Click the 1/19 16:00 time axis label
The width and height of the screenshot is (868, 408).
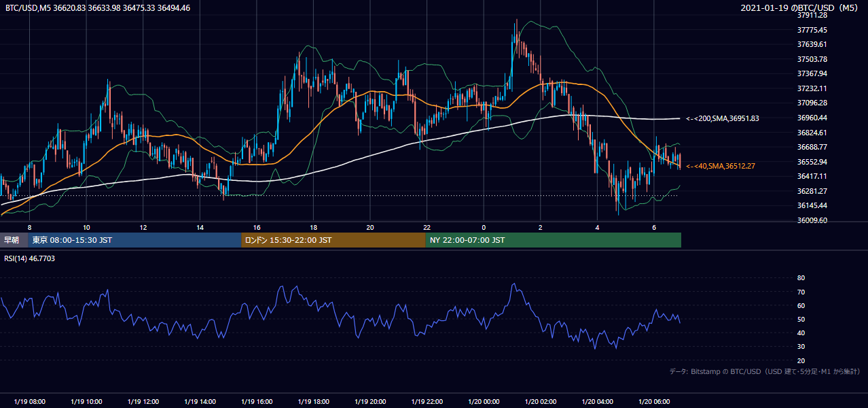[257, 402]
